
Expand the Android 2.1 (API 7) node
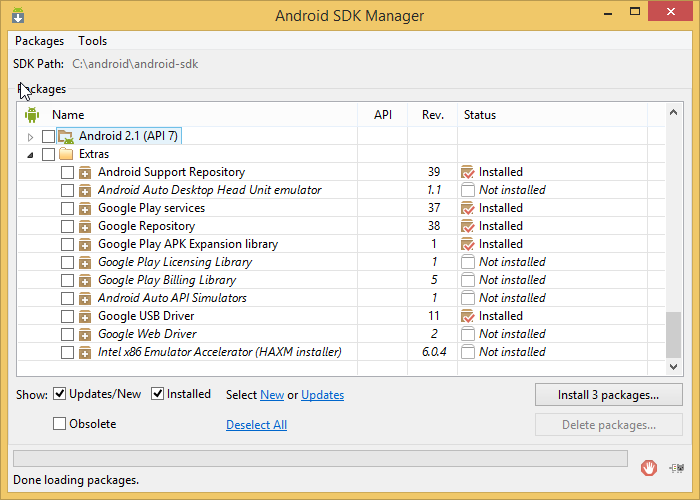(x=30, y=136)
